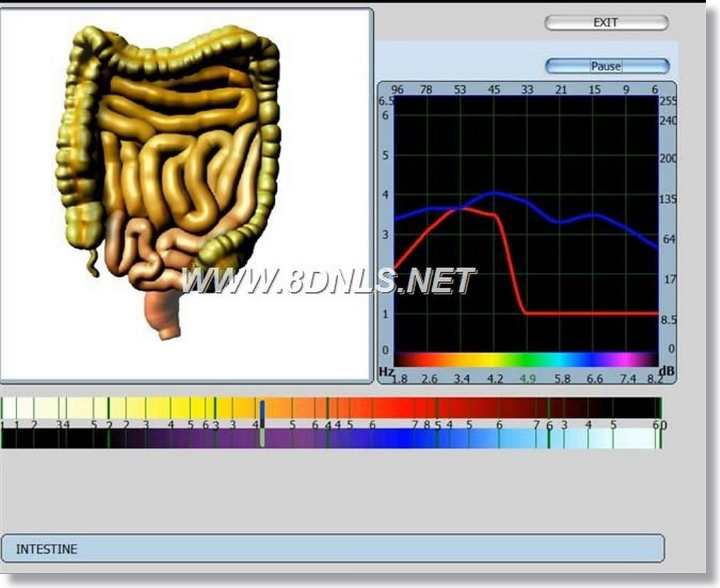Click the 6.6 frequency axis value

[x=595, y=379]
